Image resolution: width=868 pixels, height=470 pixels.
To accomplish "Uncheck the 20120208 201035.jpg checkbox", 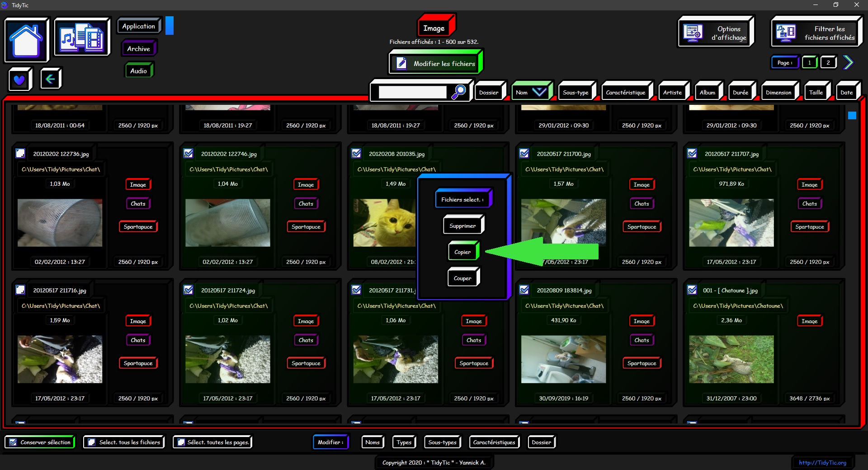I will pos(356,153).
